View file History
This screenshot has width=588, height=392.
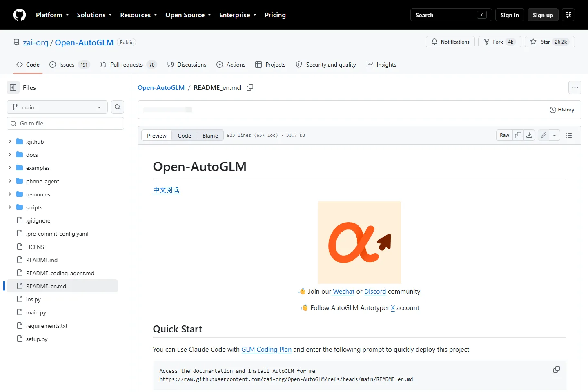tap(562, 110)
